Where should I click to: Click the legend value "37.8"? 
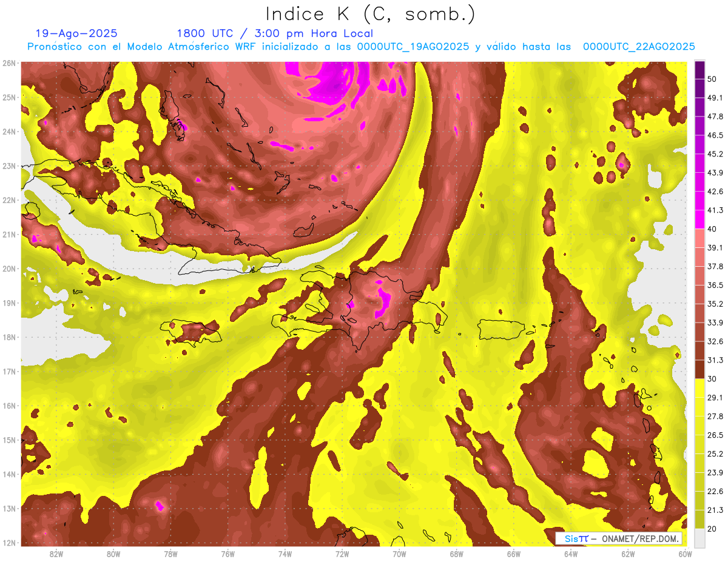coord(715,266)
